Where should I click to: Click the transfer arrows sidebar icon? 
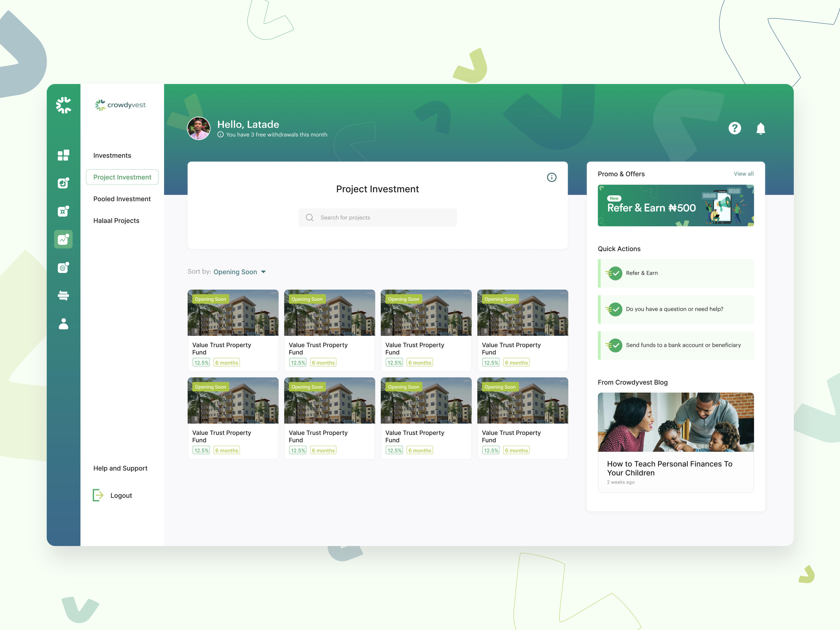(63, 295)
